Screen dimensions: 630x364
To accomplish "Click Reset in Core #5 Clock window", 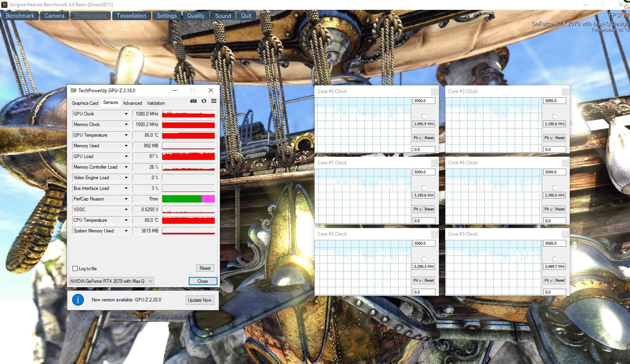I will coord(560,280).
